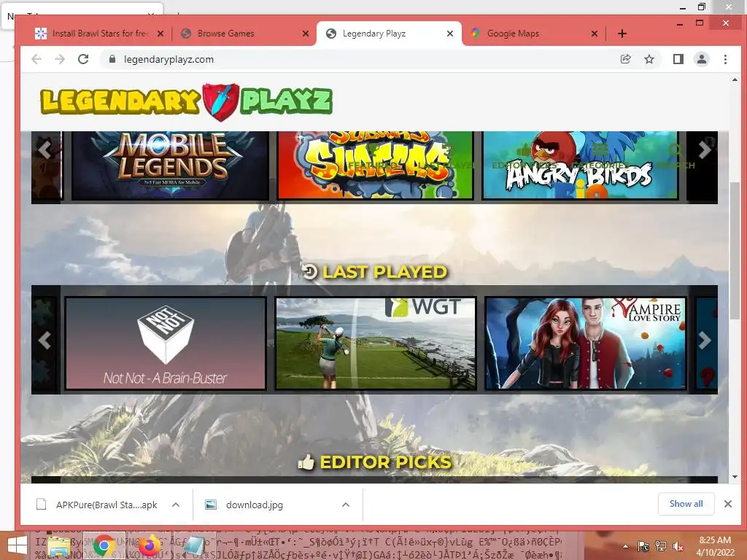Open the downloaded APKPure Brawl Stars apk
747x560 pixels.
[x=97, y=505]
